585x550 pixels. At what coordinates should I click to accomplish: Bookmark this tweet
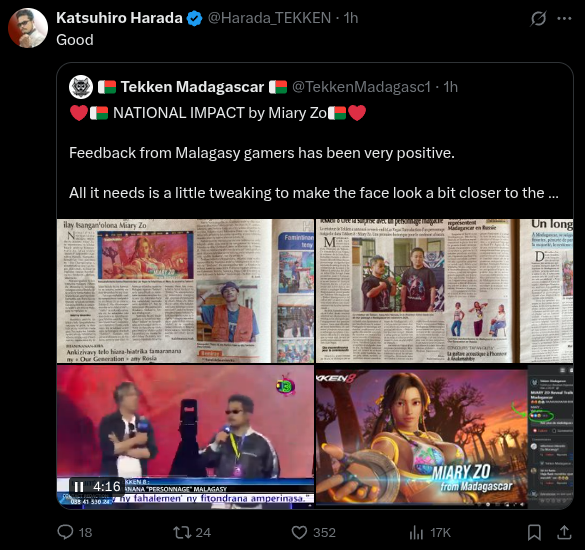(x=534, y=532)
